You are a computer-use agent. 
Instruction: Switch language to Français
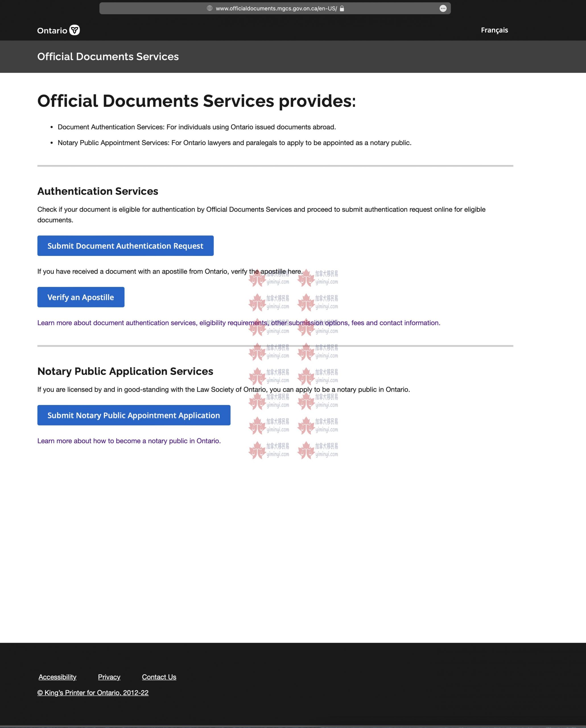pos(494,30)
